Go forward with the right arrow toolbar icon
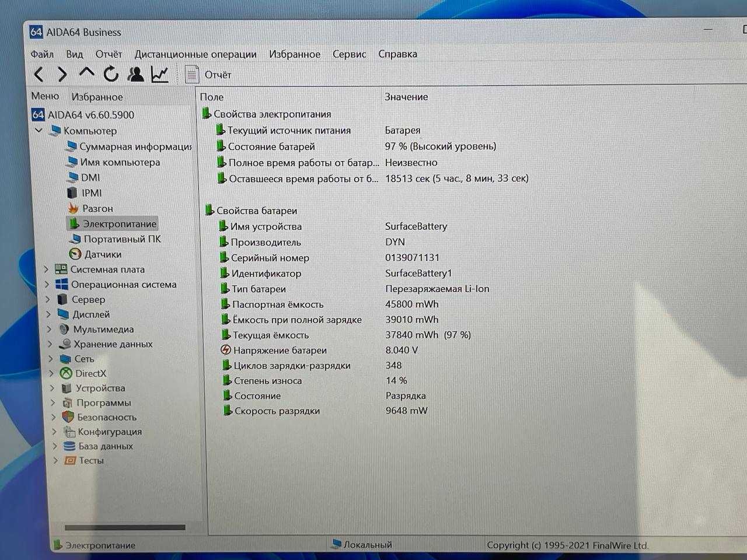This screenshot has width=747, height=560. (x=62, y=74)
